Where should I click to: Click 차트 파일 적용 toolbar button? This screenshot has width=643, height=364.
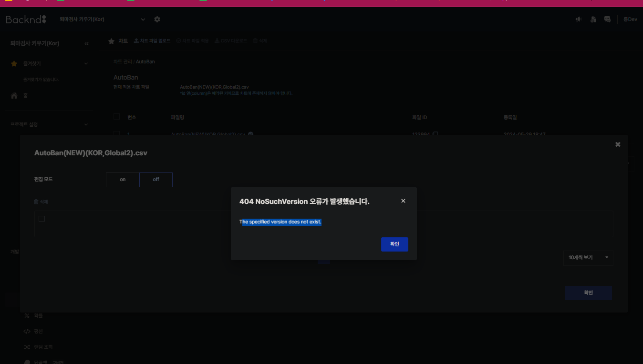point(193,41)
